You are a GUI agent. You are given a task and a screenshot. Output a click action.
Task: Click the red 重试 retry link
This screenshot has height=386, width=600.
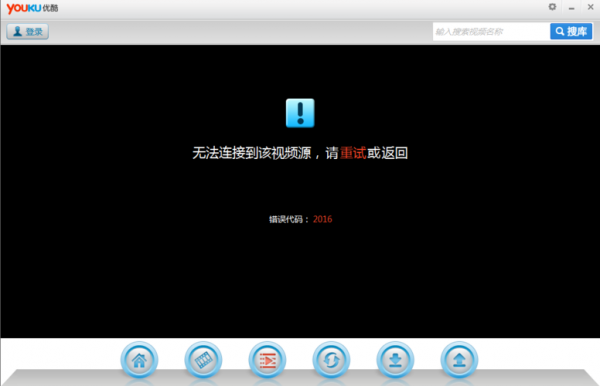(x=353, y=153)
